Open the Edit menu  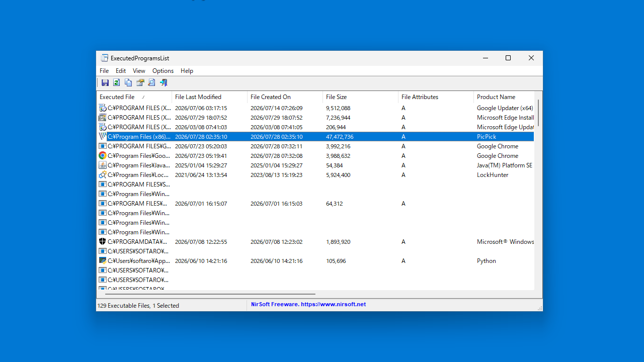click(121, 71)
